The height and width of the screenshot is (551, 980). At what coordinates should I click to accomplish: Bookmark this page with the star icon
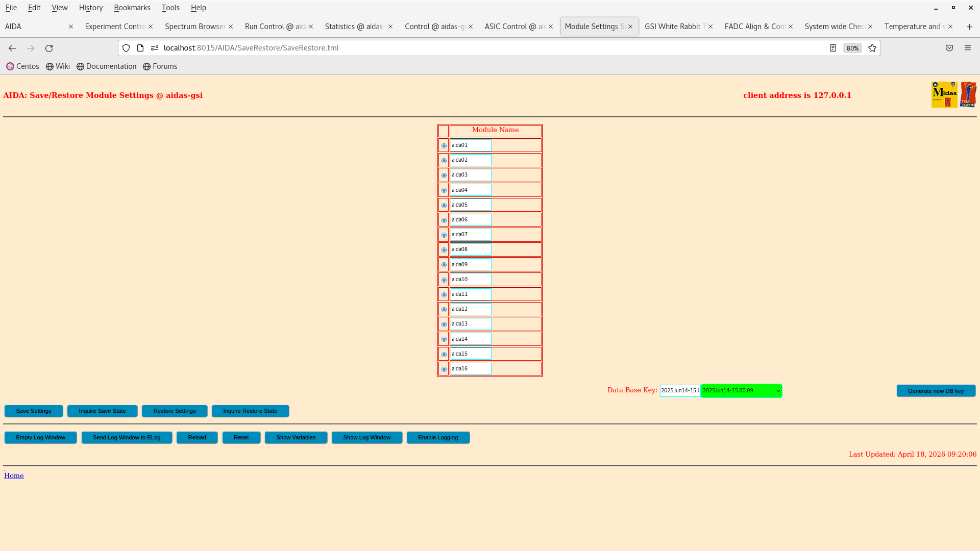[872, 48]
